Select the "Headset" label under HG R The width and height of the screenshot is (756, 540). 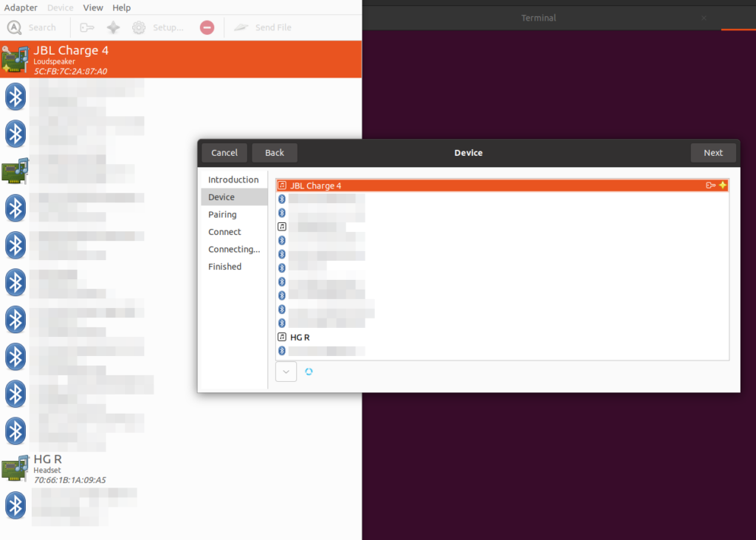tap(47, 471)
